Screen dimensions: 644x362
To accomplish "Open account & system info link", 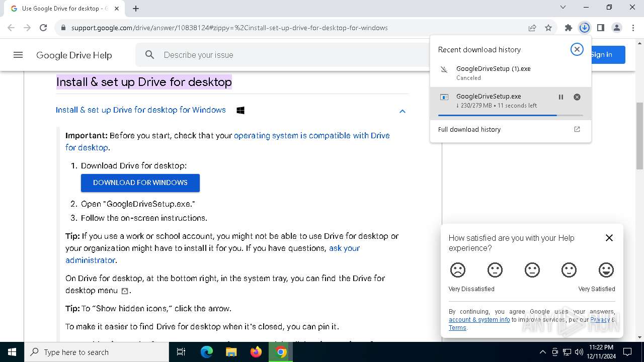I will 479,320.
